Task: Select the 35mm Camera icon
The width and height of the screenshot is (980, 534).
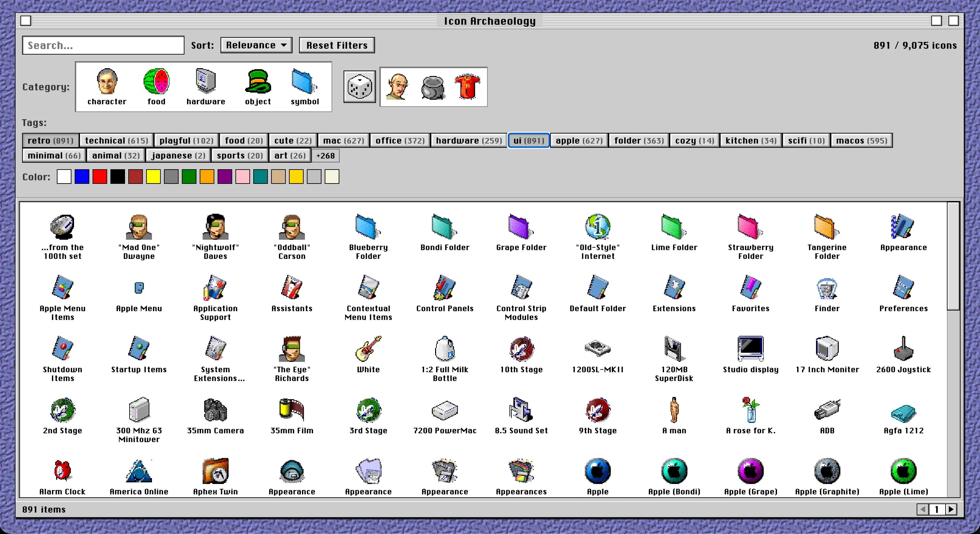Action: coord(215,410)
